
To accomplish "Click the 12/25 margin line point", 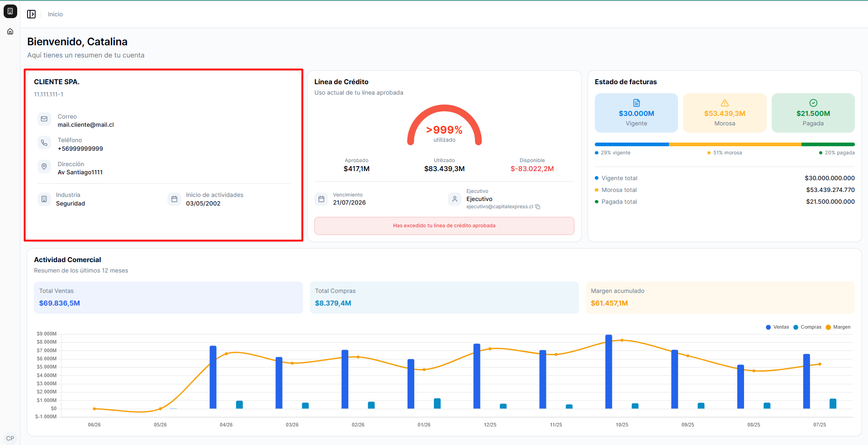I will pos(490,349).
